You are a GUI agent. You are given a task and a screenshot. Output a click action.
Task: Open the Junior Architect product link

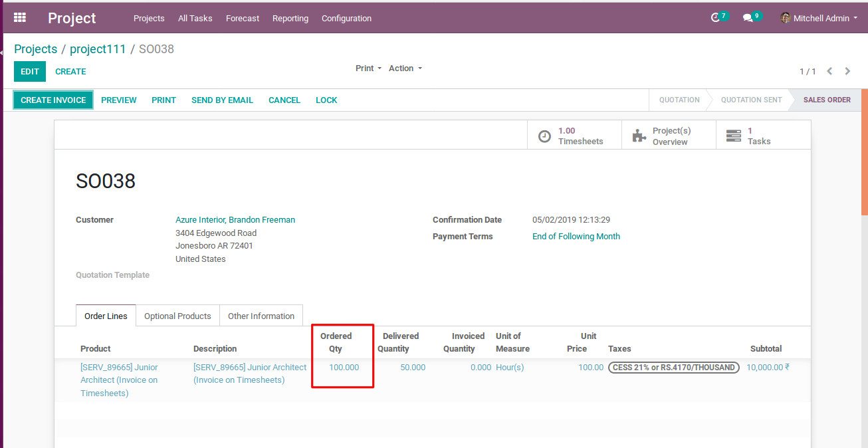pyautogui.click(x=119, y=380)
